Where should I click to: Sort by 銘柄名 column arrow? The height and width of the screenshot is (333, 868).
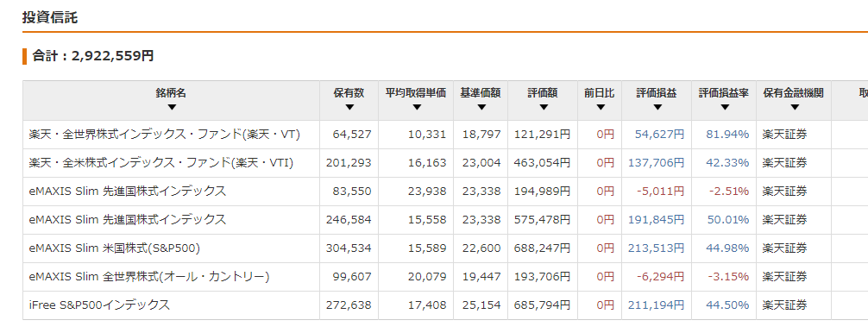[172, 107]
